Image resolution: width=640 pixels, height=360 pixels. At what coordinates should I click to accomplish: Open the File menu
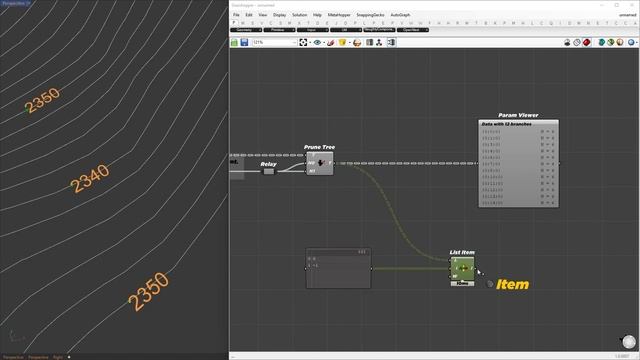(x=236, y=15)
